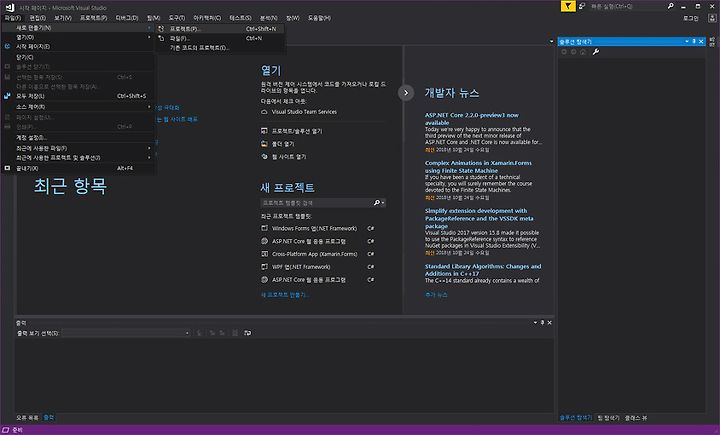Open the 보기(V) menu

pos(63,18)
